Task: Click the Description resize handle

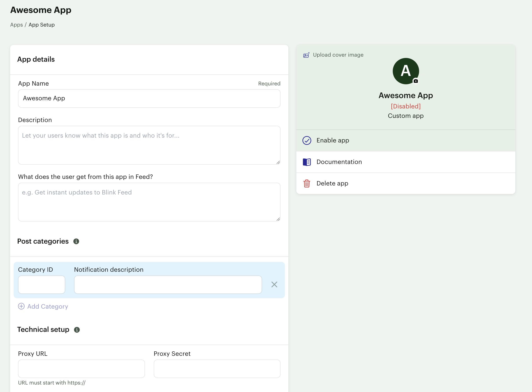Action: pos(278,162)
